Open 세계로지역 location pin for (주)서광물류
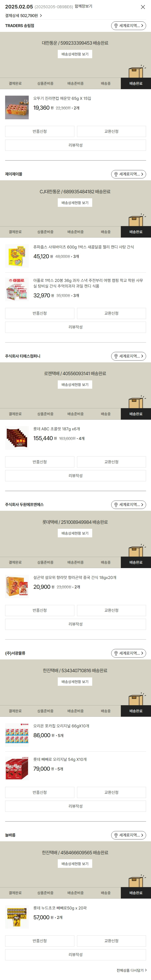This screenshot has width=151, height=980. [x=116, y=653]
